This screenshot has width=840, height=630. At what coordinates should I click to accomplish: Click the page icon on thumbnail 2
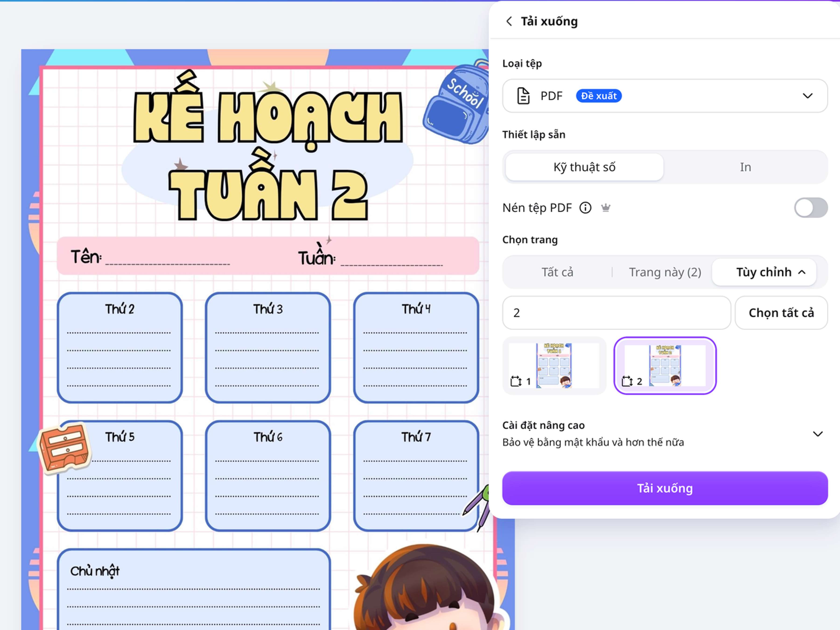pyautogui.click(x=627, y=381)
